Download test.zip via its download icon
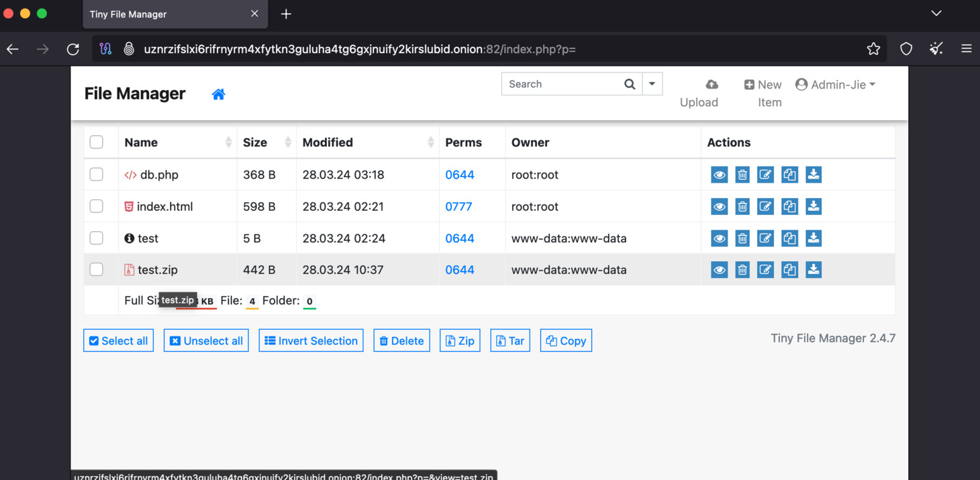The height and width of the screenshot is (480, 980). tap(814, 269)
